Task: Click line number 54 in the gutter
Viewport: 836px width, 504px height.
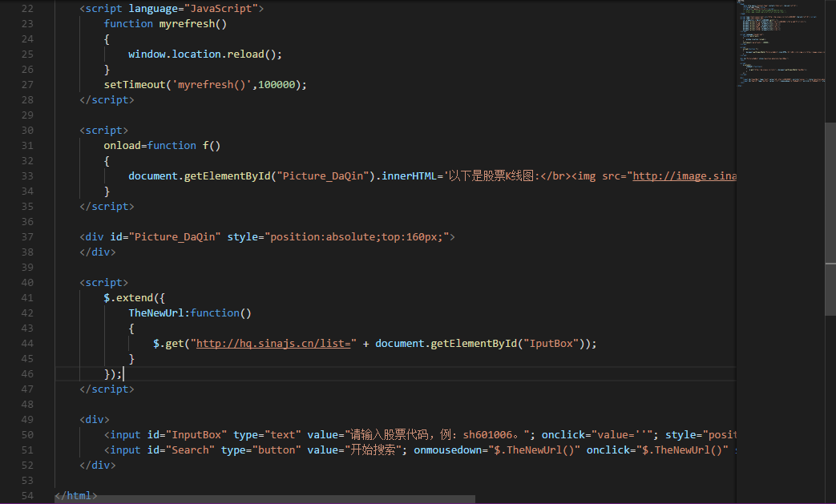Action: [x=27, y=496]
